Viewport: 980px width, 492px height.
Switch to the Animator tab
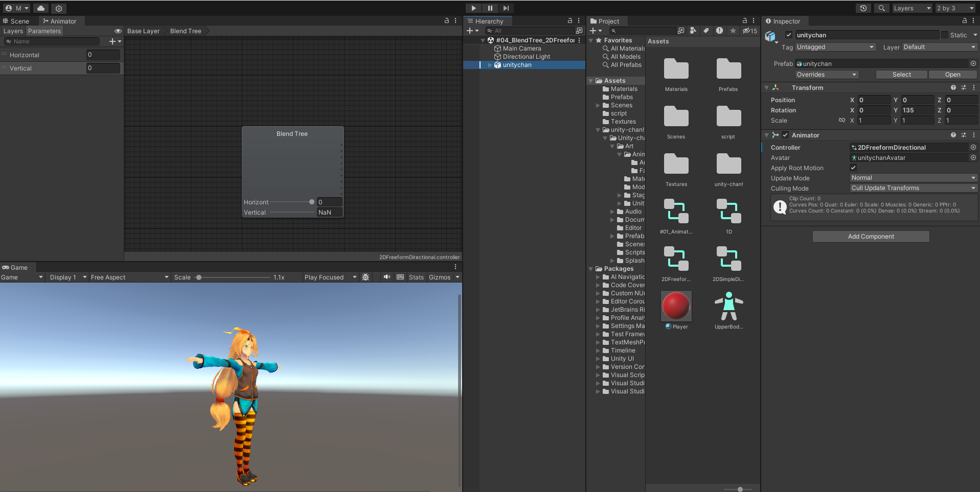[x=60, y=21]
